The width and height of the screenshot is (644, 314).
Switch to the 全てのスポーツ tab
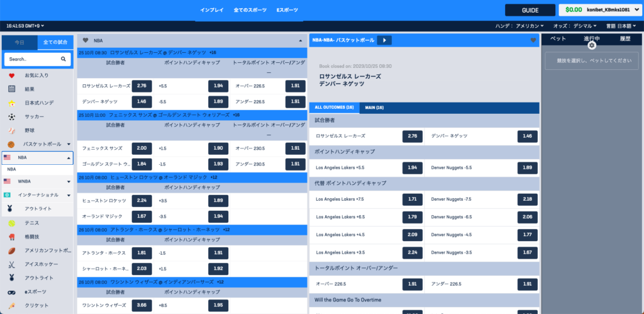point(250,10)
